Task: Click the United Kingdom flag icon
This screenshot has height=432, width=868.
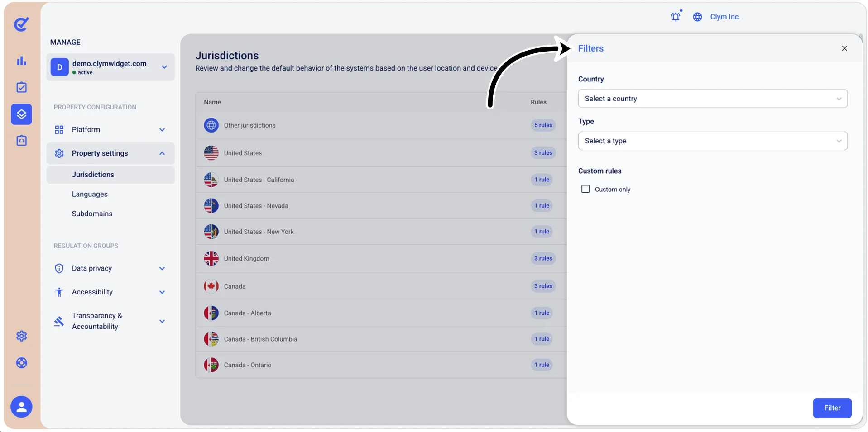Action: pos(211,258)
